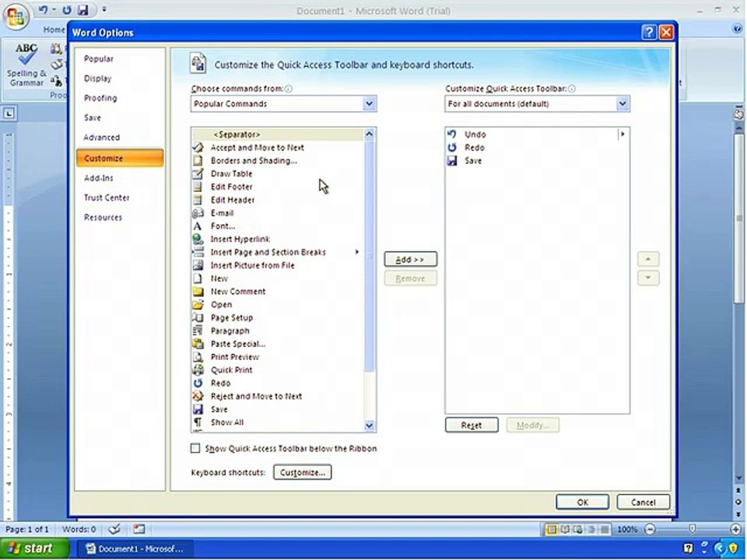Viewport: 747px width, 560px height.
Task: Open the Save options category
Action: (93, 117)
